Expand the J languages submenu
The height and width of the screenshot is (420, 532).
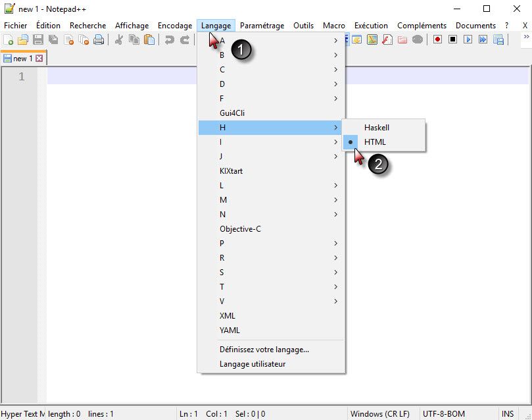pos(272,157)
